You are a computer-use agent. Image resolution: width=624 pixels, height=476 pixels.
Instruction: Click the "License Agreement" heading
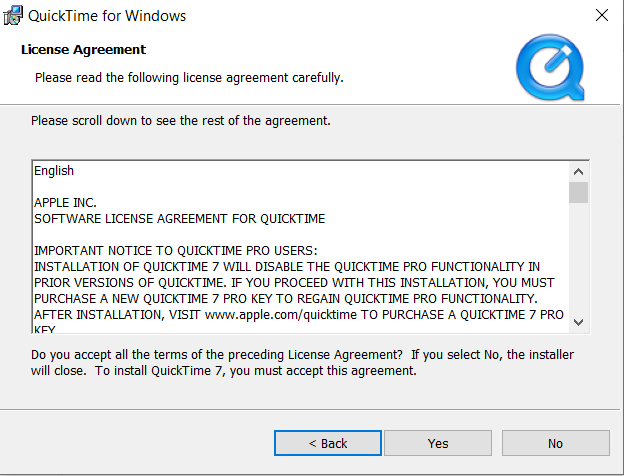click(83, 49)
